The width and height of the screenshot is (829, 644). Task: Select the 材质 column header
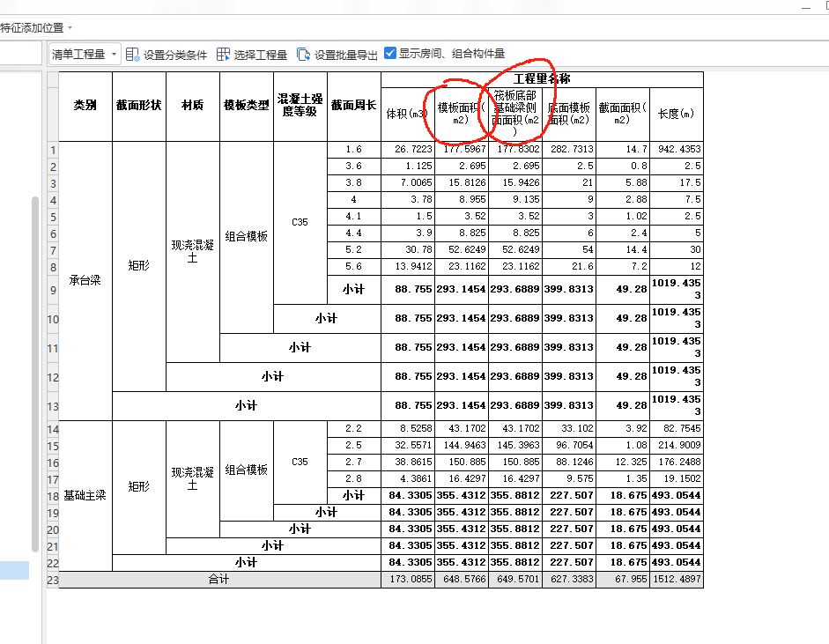(192, 106)
